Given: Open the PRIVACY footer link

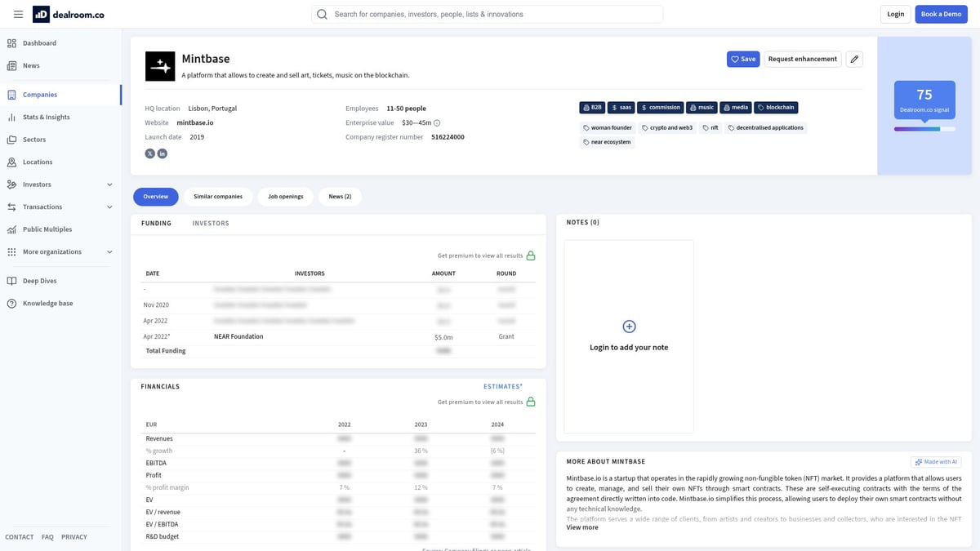Looking at the screenshot, I should [74, 537].
